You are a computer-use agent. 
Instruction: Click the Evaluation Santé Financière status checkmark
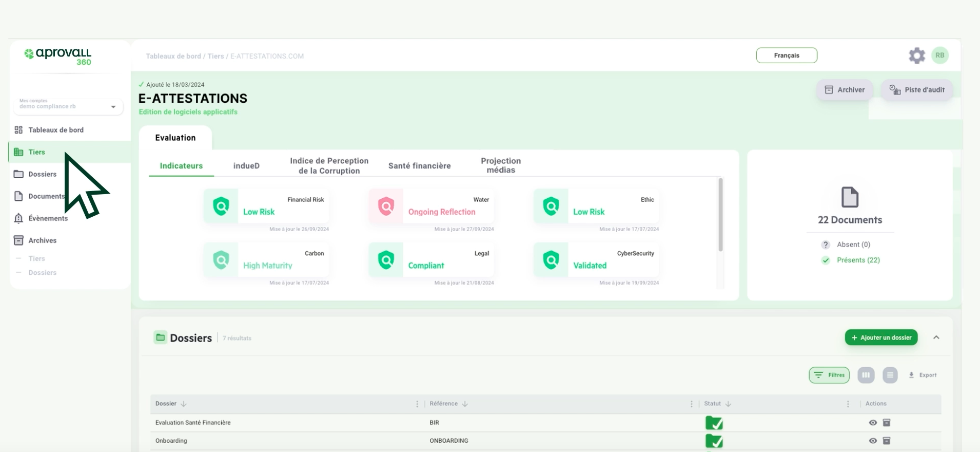(714, 423)
